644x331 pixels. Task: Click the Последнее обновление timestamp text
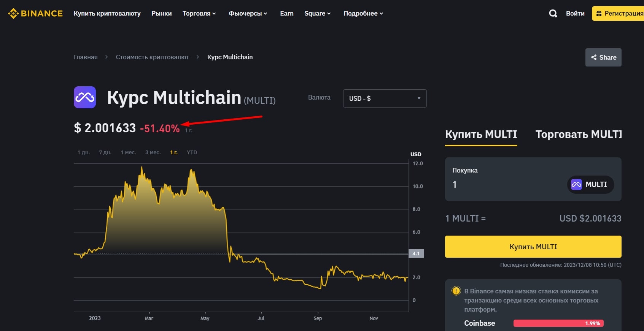click(x=561, y=265)
